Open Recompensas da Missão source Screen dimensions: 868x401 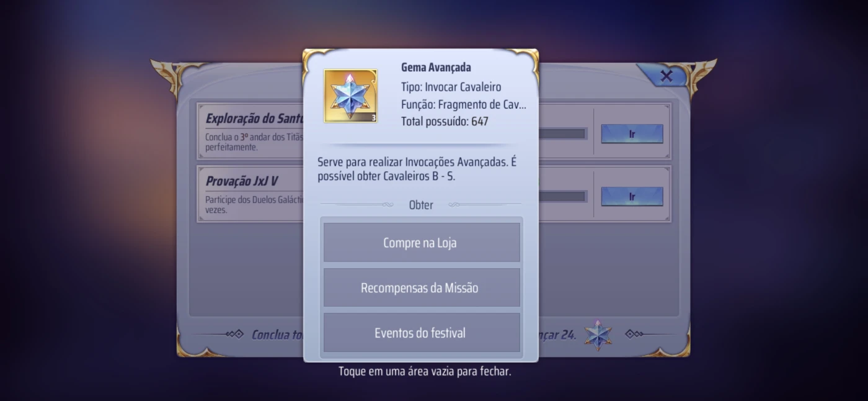click(421, 288)
